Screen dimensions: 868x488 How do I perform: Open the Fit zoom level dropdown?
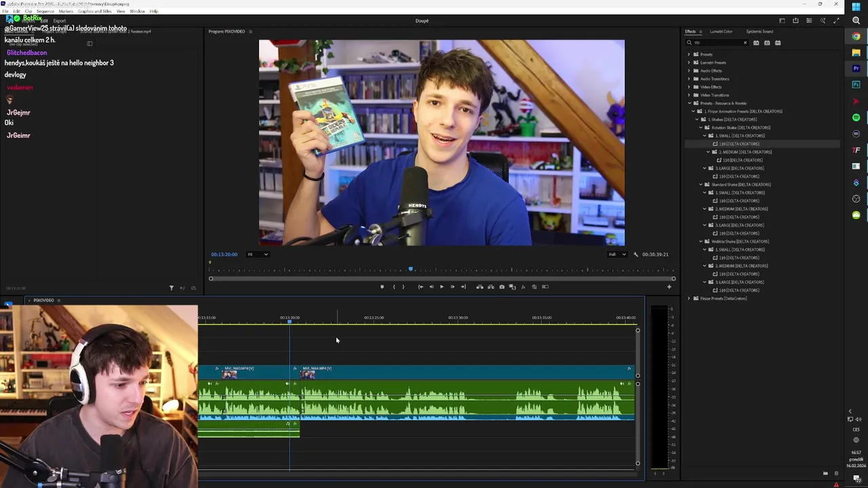[x=257, y=254]
